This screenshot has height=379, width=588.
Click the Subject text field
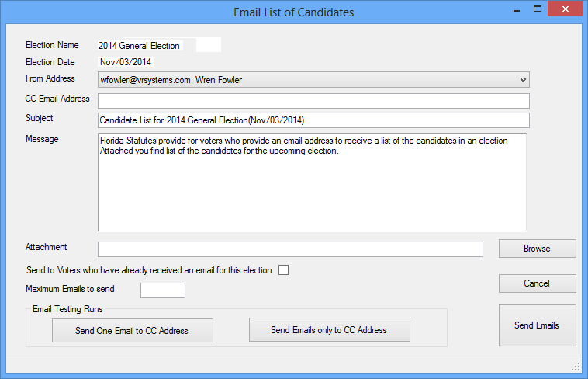(x=313, y=120)
